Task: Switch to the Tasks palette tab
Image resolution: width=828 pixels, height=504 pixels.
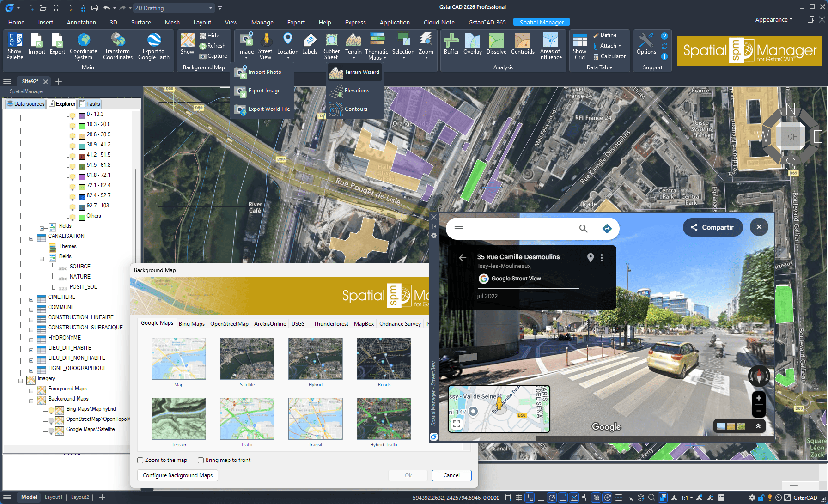Action: pyautogui.click(x=90, y=104)
